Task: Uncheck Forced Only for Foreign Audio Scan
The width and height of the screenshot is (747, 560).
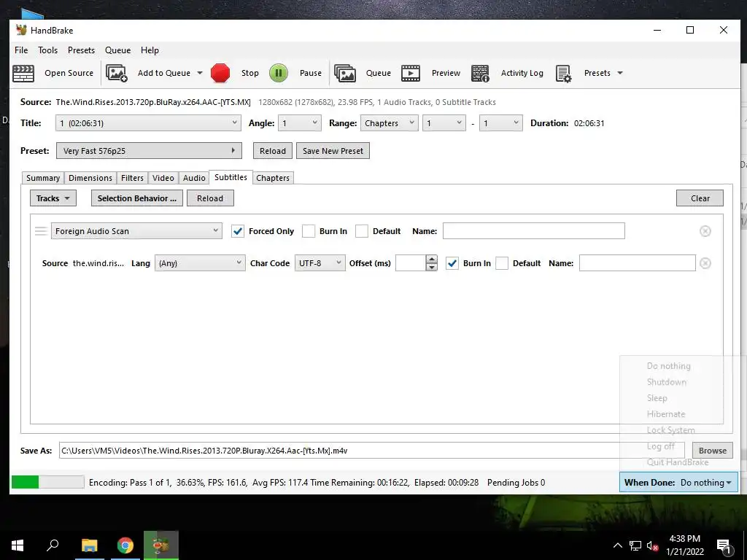Action: pyautogui.click(x=238, y=231)
